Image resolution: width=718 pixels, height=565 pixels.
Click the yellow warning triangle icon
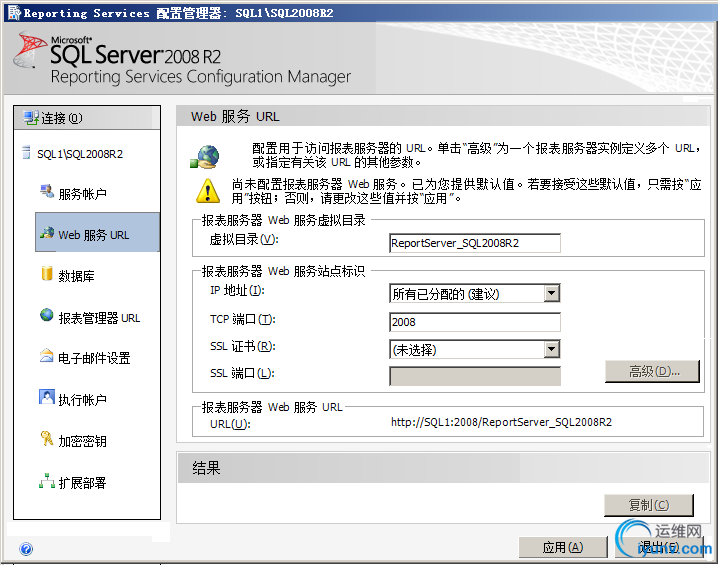[x=208, y=190]
